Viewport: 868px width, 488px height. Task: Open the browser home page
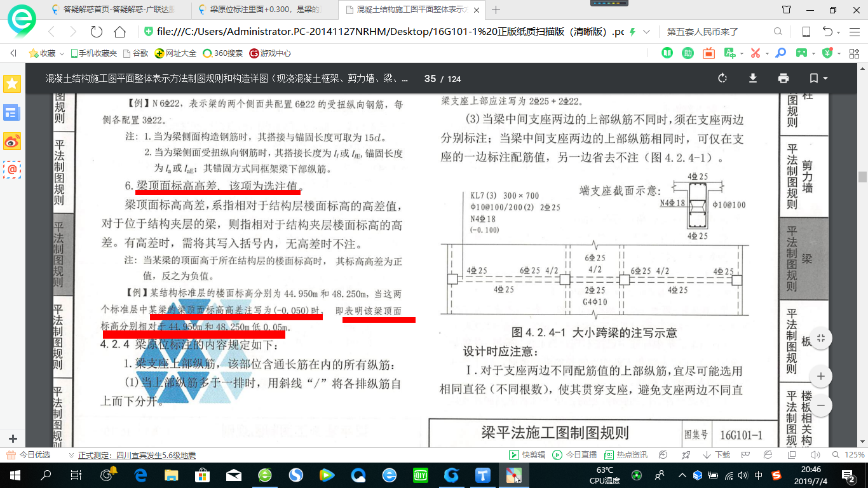coord(119,32)
